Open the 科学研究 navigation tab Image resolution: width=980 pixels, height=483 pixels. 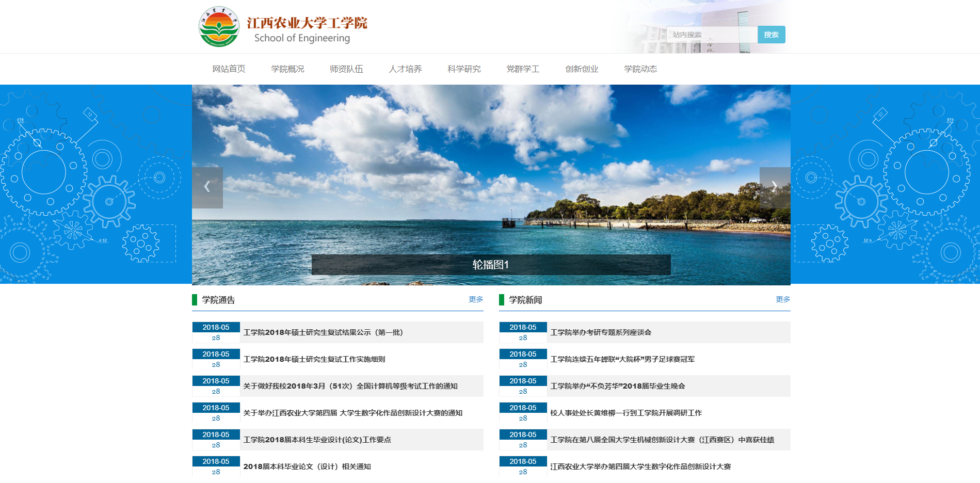(464, 69)
